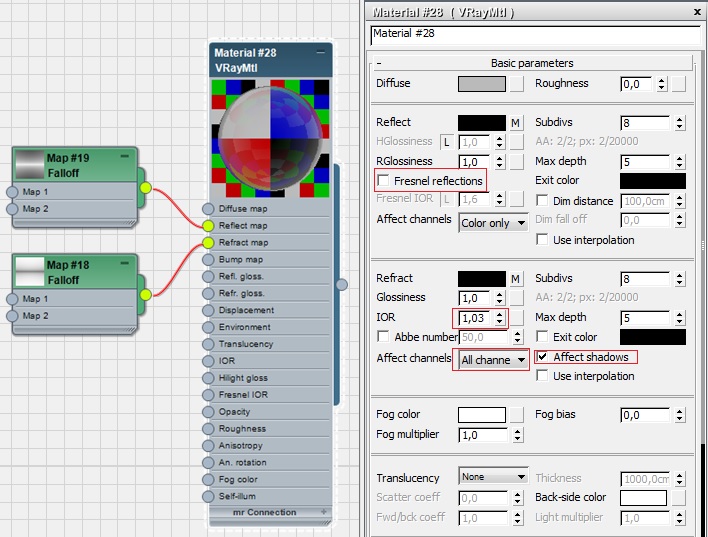The width and height of the screenshot is (708, 537).
Task: Click the Displacement input socket
Action: pyautogui.click(x=208, y=310)
